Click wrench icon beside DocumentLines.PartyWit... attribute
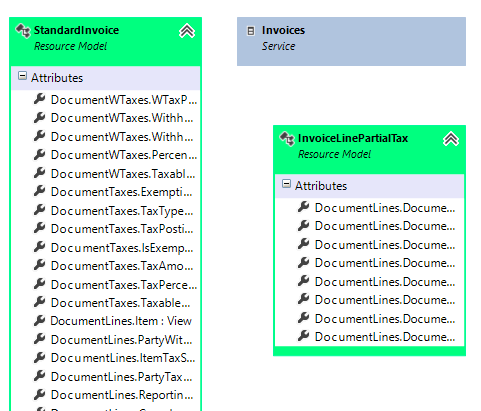Viewport: 481px width, 411px height. coord(39,339)
